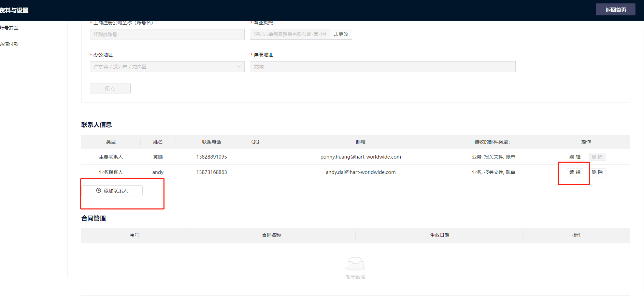Edit the 主要联系人 黄鹏 row
The width and height of the screenshot is (644, 299).
575,157
